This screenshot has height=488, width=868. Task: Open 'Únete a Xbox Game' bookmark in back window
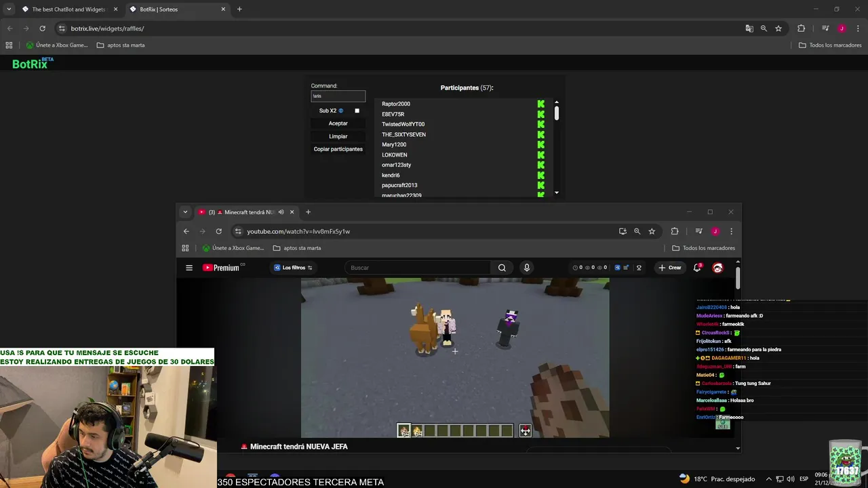pyautogui.click(x=57, y=45)
